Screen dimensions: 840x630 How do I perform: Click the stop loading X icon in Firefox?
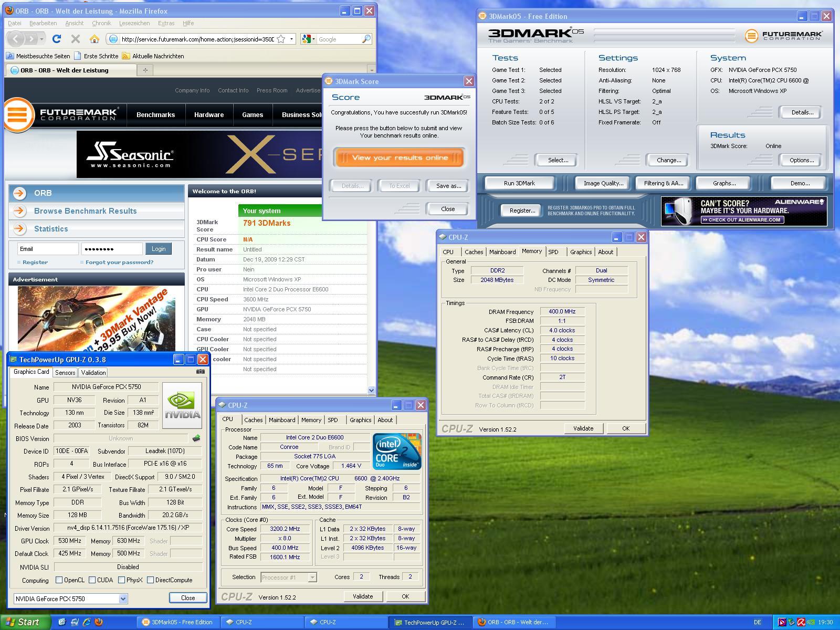76,39
